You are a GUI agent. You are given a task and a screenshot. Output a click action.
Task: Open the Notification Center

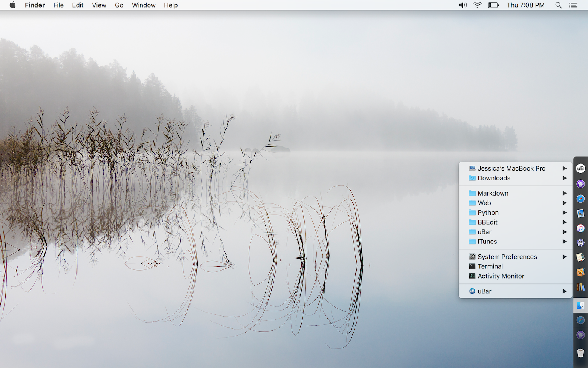point(573,5)
